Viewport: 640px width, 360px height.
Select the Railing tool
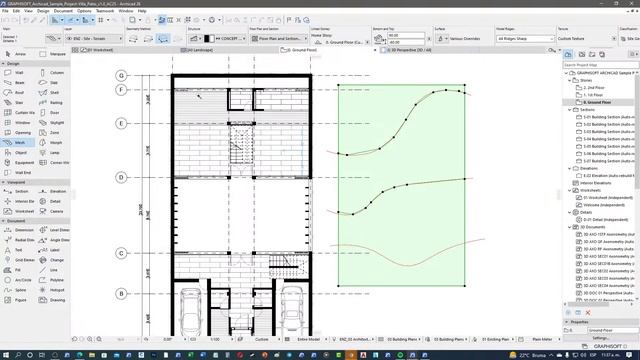(x=52, y=102)
